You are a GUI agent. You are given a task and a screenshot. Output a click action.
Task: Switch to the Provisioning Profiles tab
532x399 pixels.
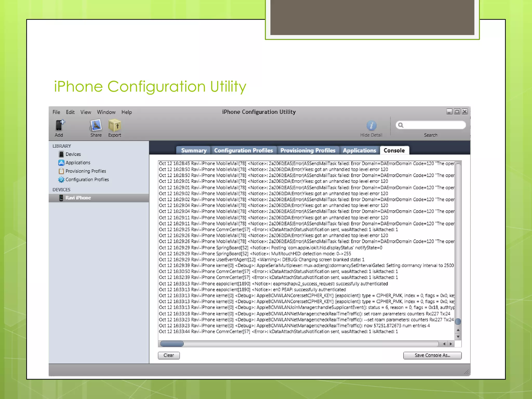[308, 150]
